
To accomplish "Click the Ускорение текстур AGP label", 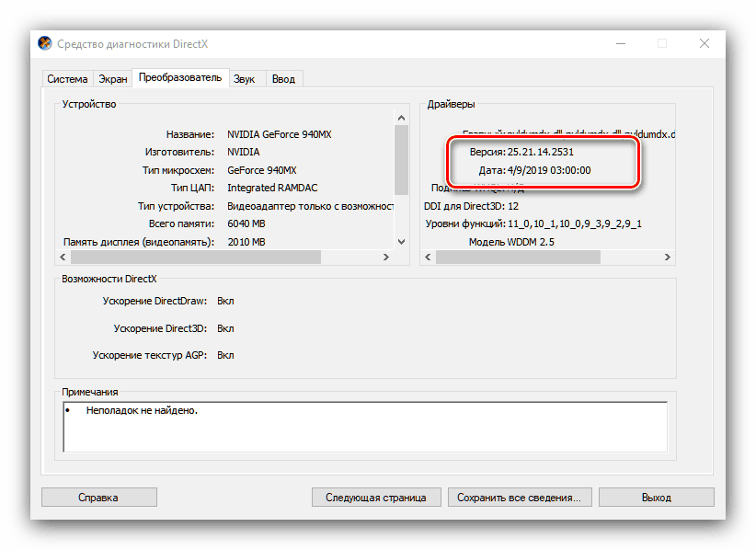I will (150, 355).
